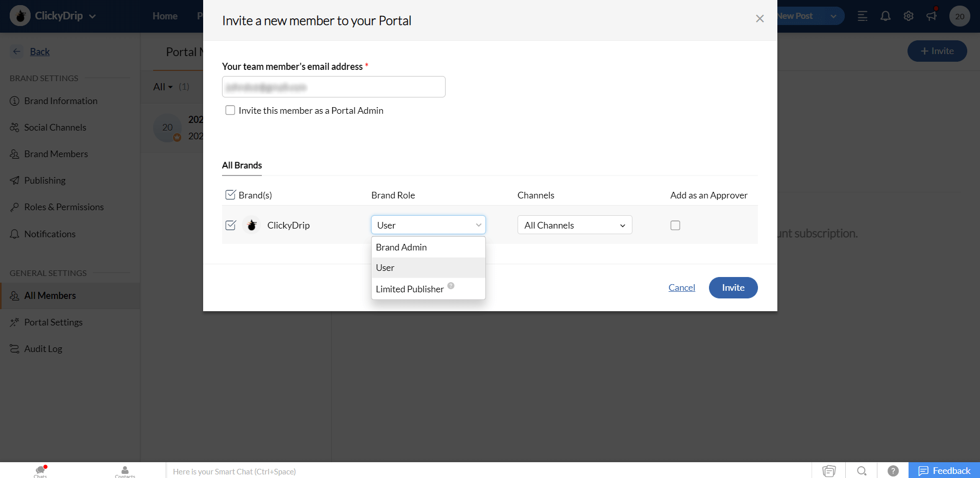Click the ClickyDrip logo in top bar
The image size is (980, 478).
click(20, 16)
